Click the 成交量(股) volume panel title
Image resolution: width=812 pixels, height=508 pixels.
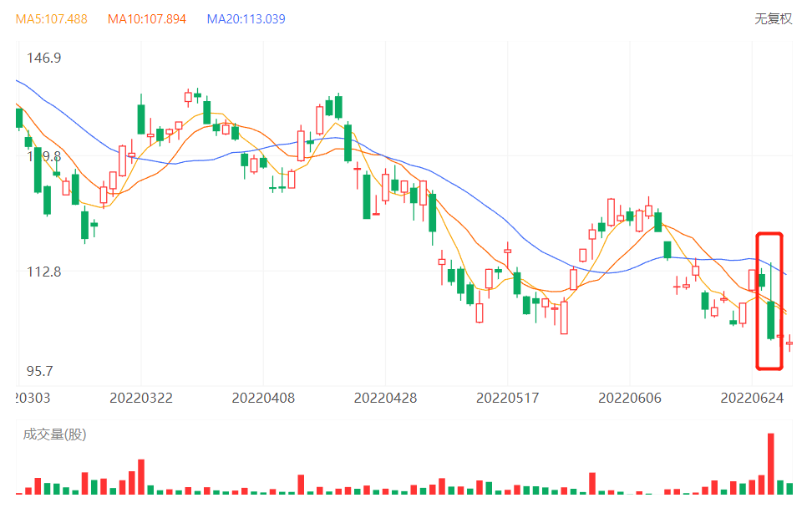(54, 434)
